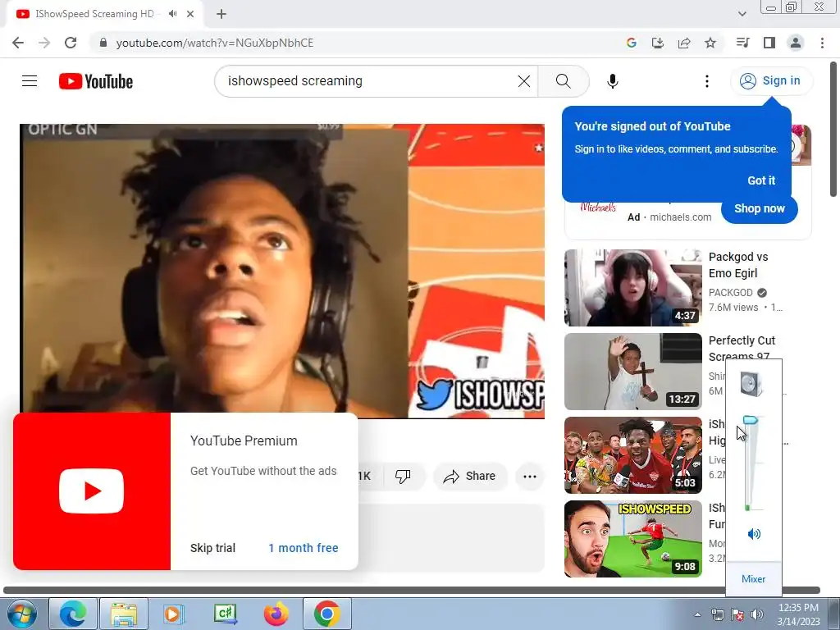Screen dimensions: 840x630
Task: Open Chrome profile avatar
Action: pos(796,43)
